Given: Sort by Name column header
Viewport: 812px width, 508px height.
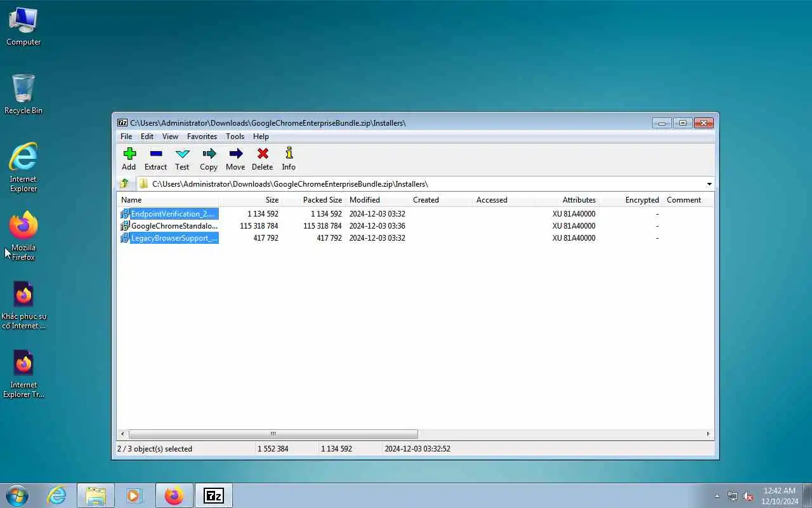Looking at the screenshot, I should 168,200.
